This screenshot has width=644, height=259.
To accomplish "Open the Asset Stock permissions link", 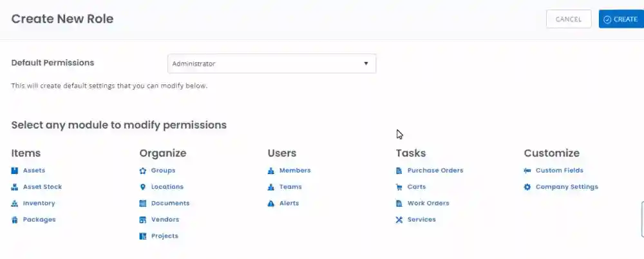I will (43, 187).
